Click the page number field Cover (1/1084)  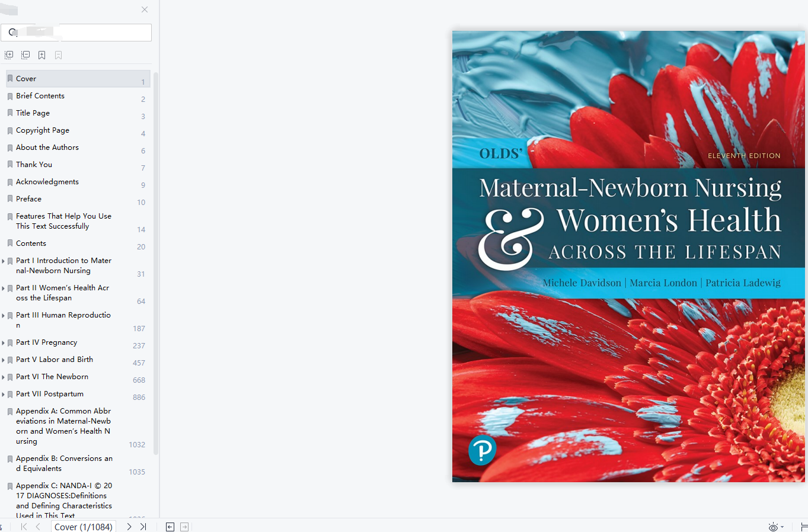[x=84, y=527]
